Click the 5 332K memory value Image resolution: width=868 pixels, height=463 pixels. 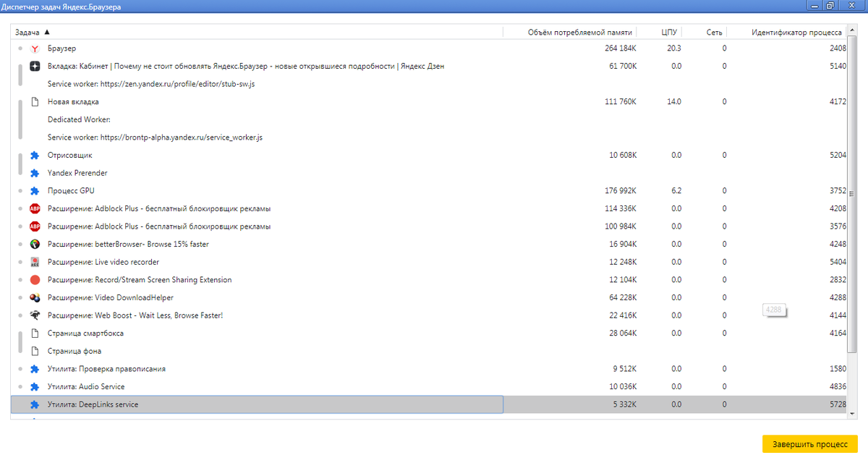point(624,404)
